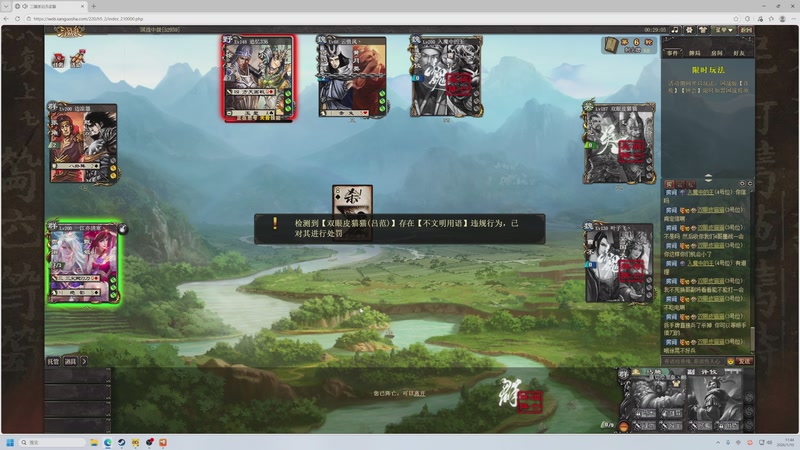This screenshot has width=800, height=450.
Task: Select the dead 魏 player card 叶子飞
Action: coord(619,263)
